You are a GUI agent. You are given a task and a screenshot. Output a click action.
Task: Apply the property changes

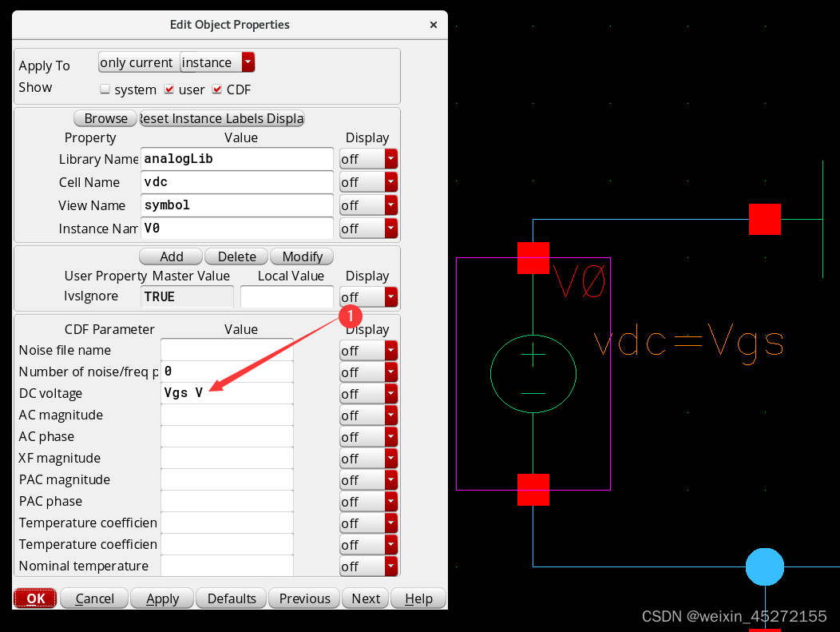pos(161,598)
